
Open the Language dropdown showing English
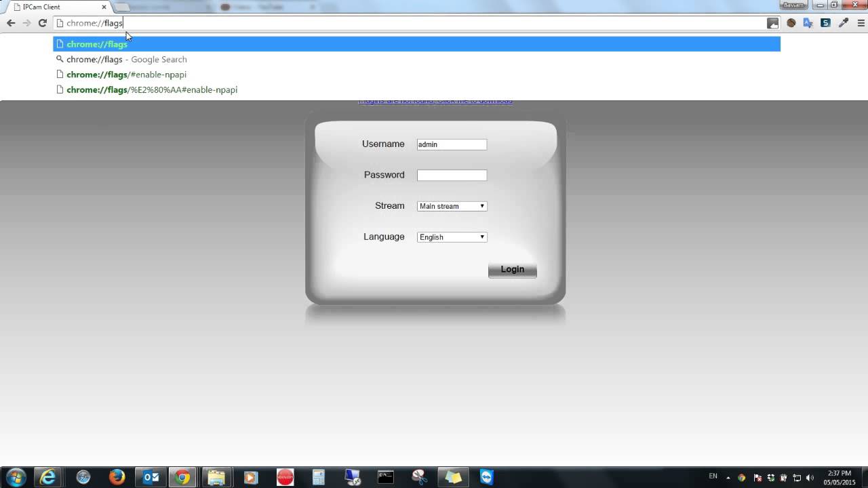452,237
